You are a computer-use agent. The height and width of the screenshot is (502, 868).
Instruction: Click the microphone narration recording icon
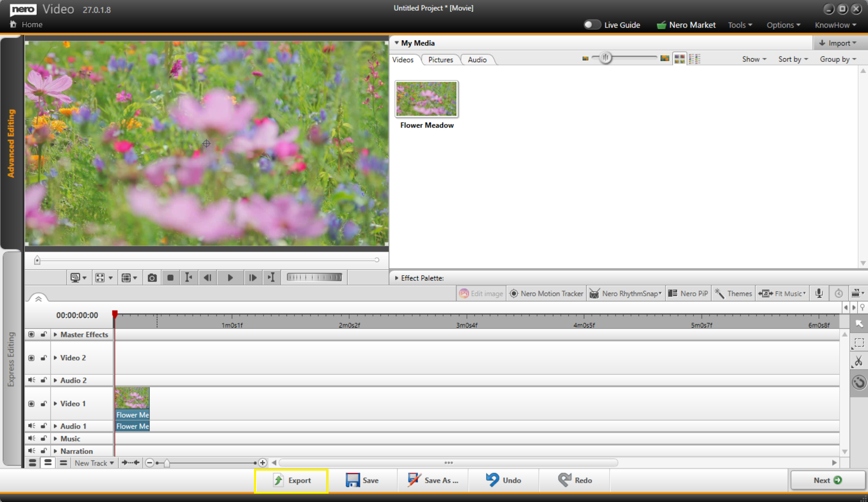pos(819,293)
